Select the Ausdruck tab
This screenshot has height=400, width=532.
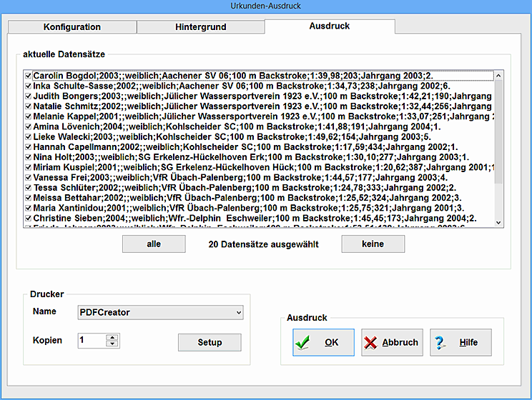pos(329,26)
